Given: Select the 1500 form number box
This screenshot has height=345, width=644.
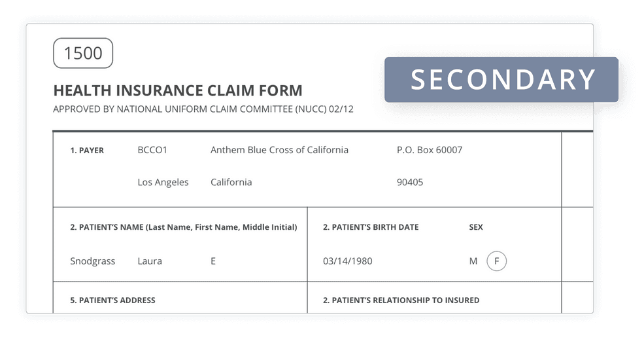Looking at the screenshot, I should pos(83,53).
